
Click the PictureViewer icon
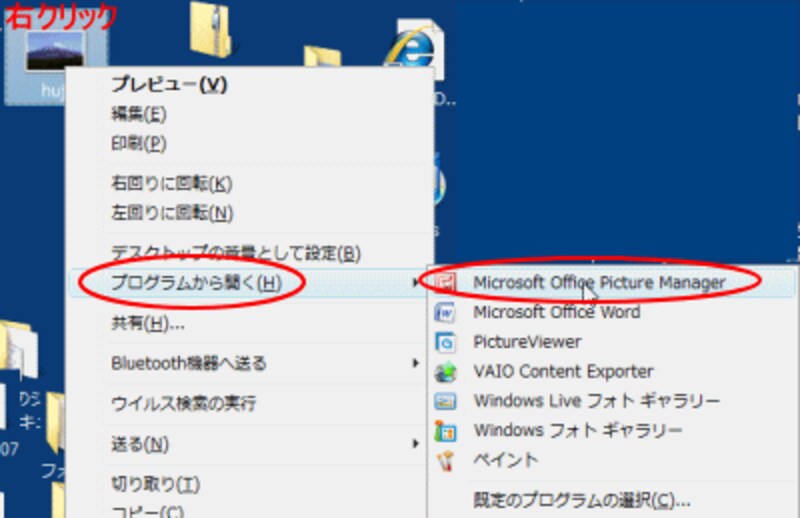click(x=445, y=341)
